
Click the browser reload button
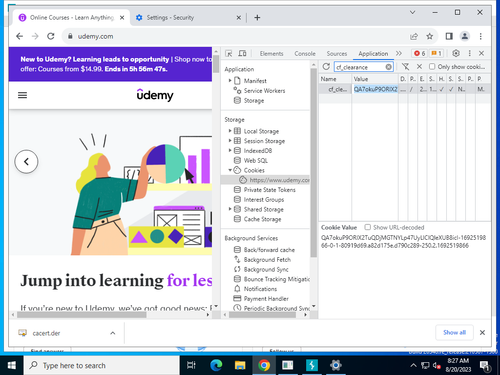(x=51, y=36)
